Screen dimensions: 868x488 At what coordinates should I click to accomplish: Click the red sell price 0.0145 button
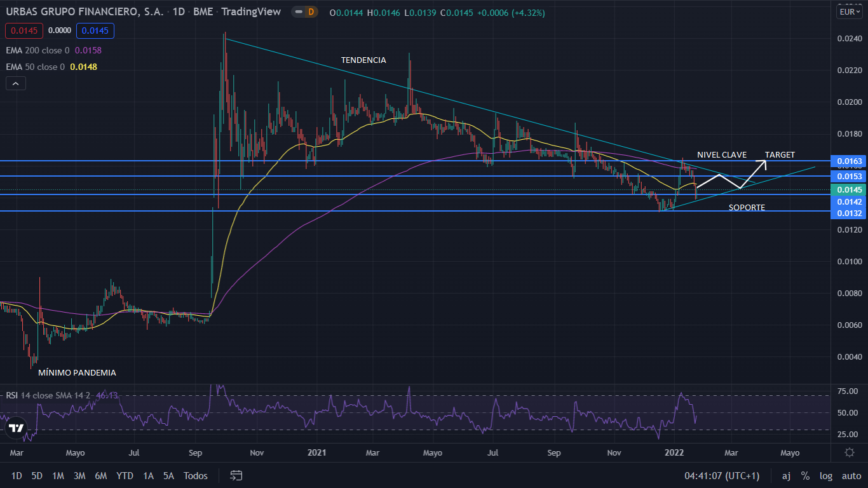[x=24, y=30]
